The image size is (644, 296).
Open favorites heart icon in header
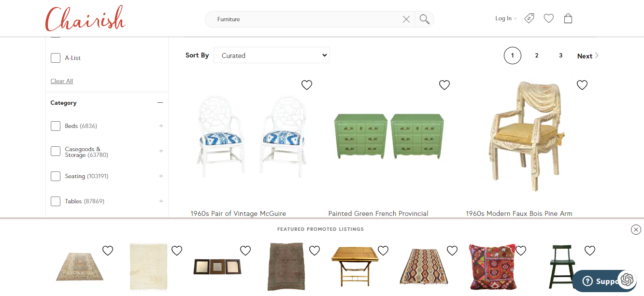[549, 18]
